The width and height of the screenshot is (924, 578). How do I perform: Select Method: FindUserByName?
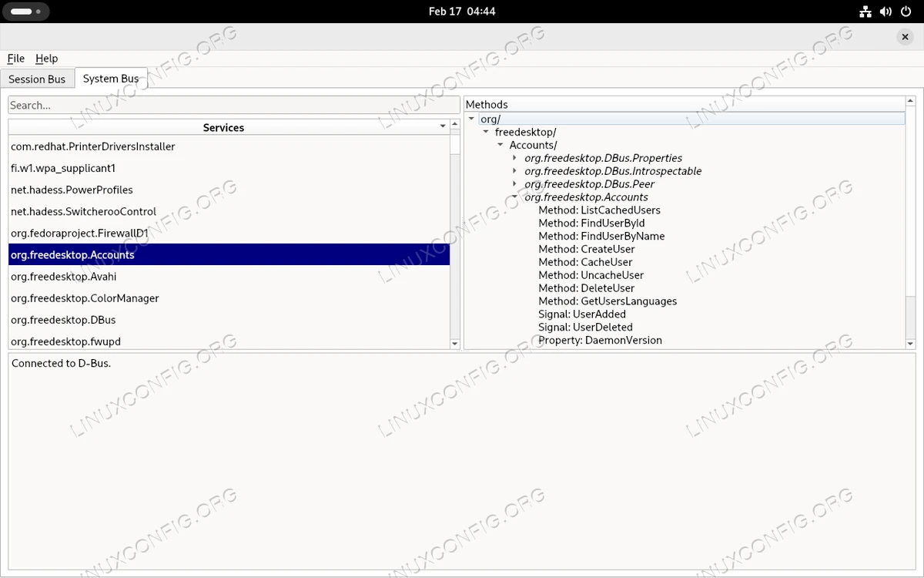point(601,236)
